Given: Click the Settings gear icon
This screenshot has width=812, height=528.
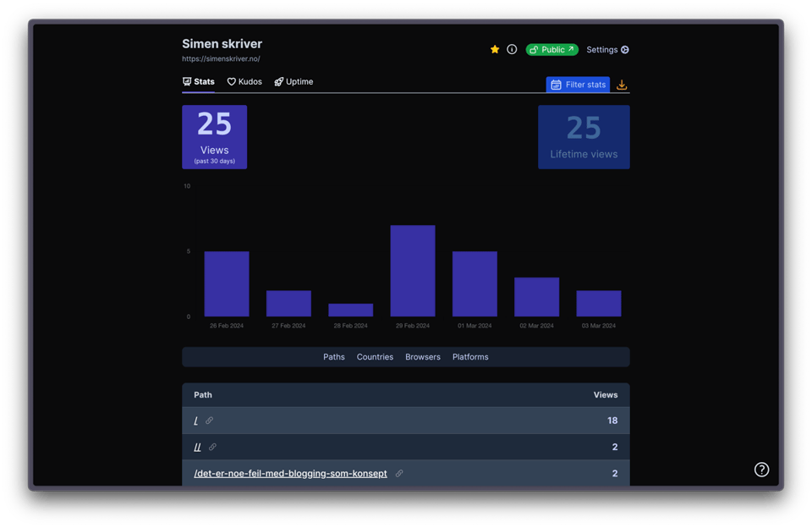Looking at the screenshot, I should [x=625, y=50].
